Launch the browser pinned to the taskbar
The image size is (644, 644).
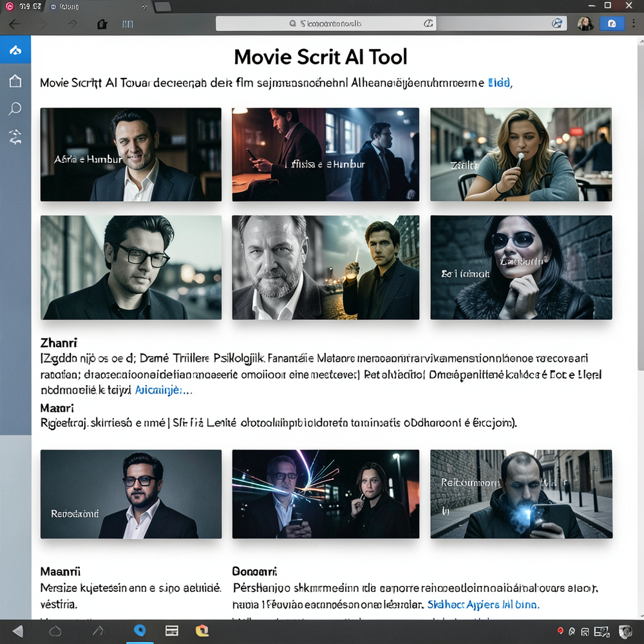140,632
